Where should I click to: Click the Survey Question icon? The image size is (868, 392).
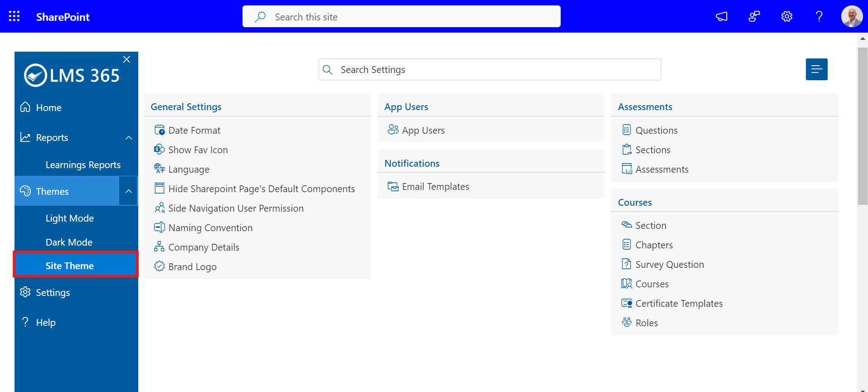pyautogui.click(x=626, y=264)
